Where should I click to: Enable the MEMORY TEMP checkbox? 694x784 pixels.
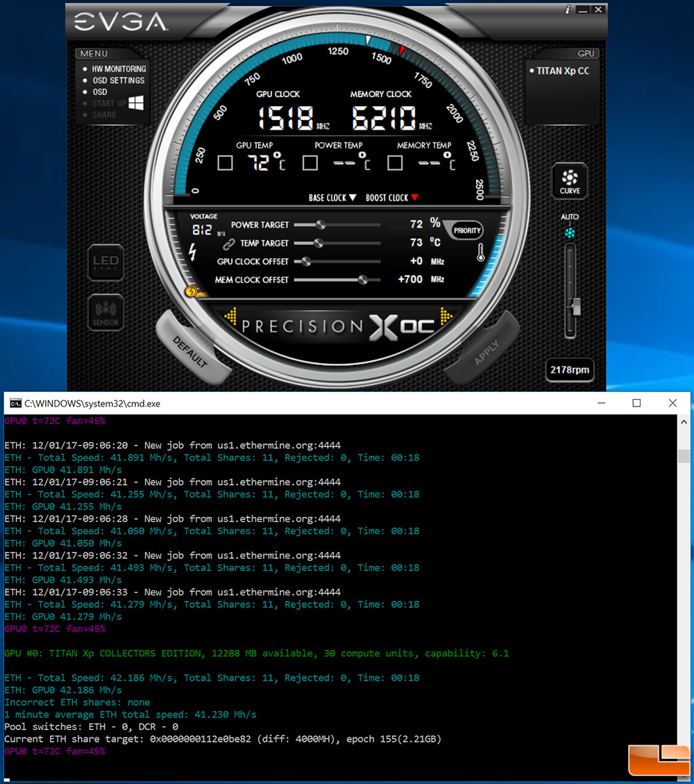pos(395,163)
